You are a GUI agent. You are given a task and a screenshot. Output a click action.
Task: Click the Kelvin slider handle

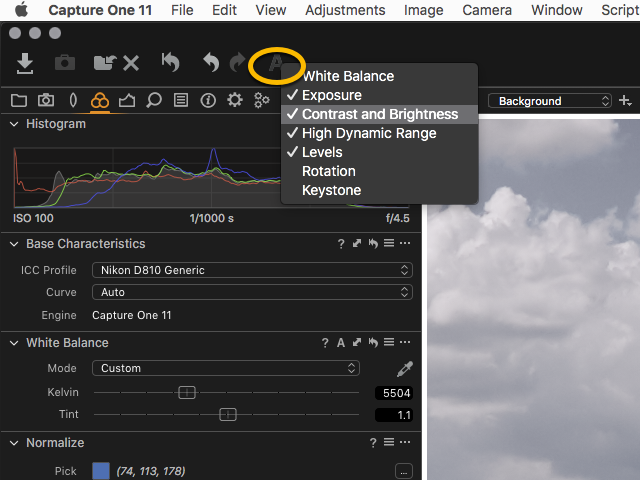(187, 393)
